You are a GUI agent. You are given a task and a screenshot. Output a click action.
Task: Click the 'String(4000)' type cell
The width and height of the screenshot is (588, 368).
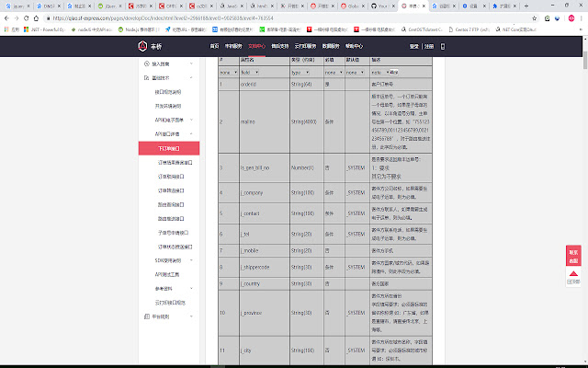(306, 121)
